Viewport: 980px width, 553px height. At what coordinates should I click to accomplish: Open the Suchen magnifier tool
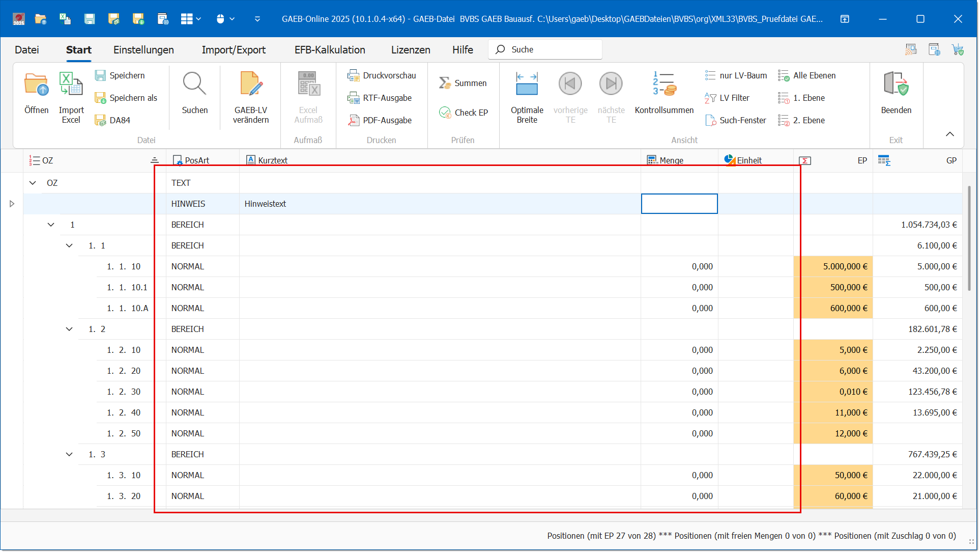(194, 85)
